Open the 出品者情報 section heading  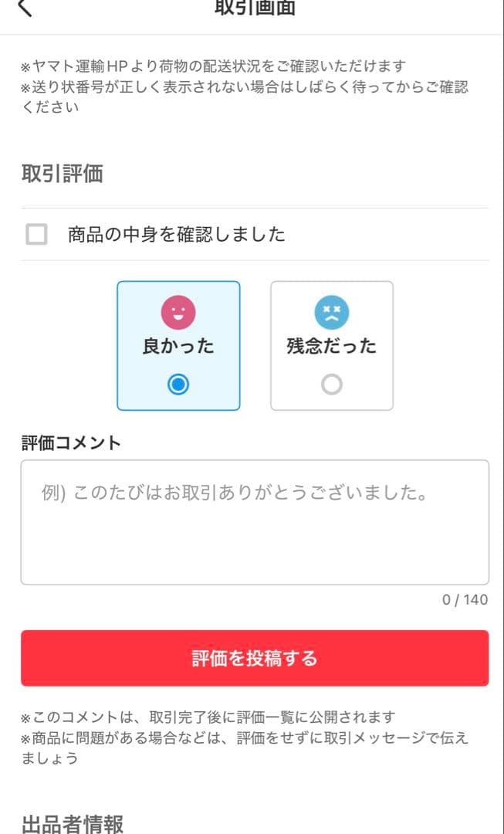[72, 824]
